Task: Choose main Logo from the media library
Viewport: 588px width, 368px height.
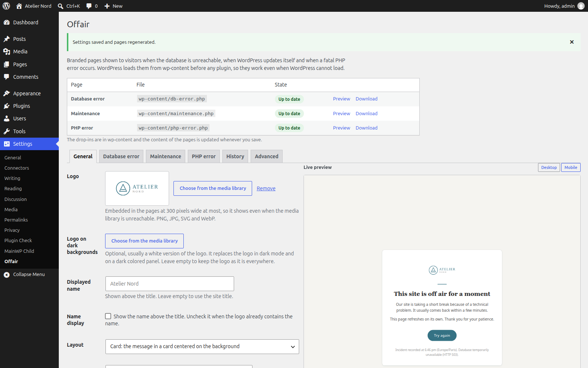Action: coord(213,188)
